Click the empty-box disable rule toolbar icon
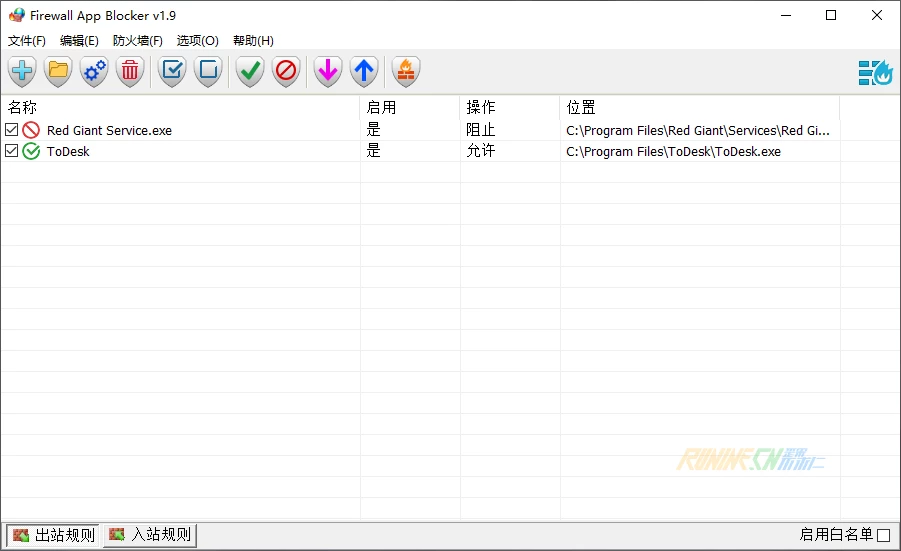The height and width of the screenshot is (551, 901). (x=208, y=71)
